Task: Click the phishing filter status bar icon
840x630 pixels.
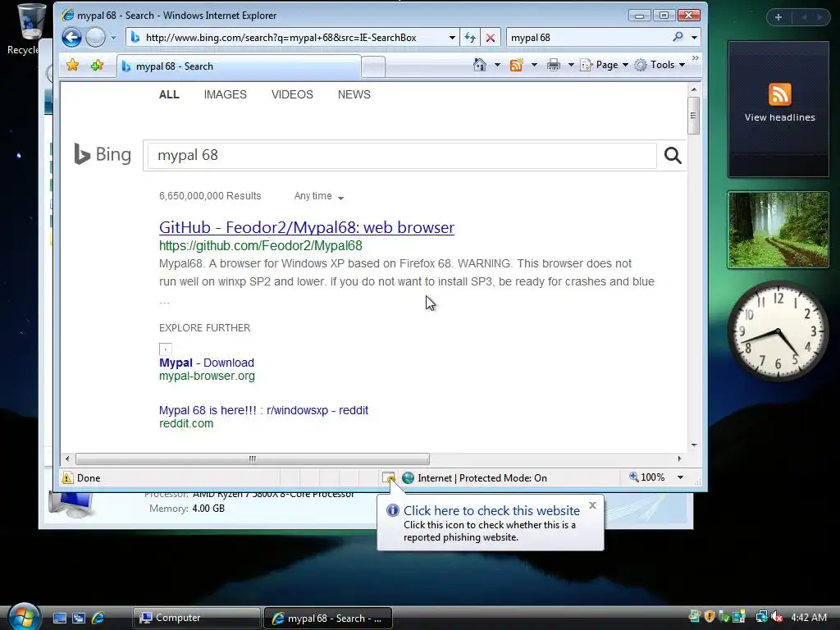Action: click(388, 477)
